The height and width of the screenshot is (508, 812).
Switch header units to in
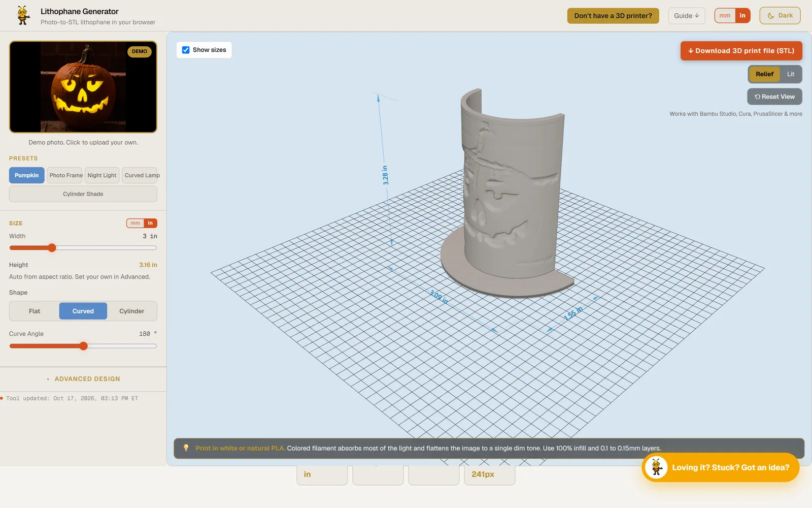[x=742, y=16]
